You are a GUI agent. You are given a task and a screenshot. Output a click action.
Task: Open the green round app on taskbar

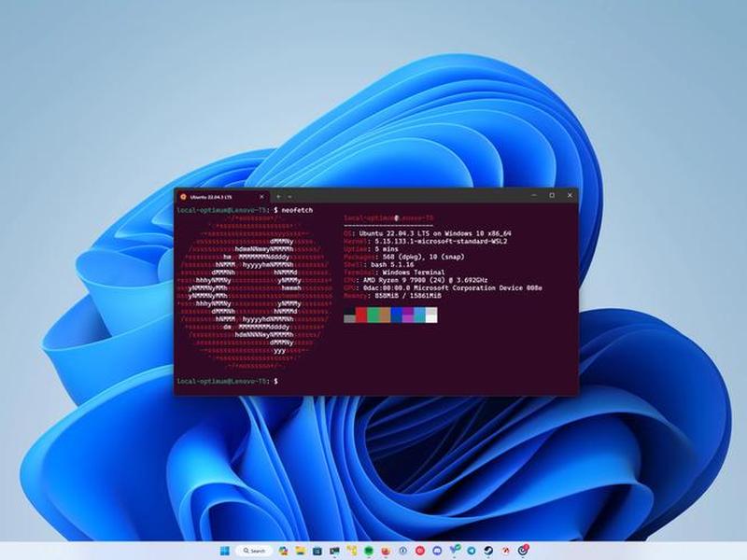point(368,551)
